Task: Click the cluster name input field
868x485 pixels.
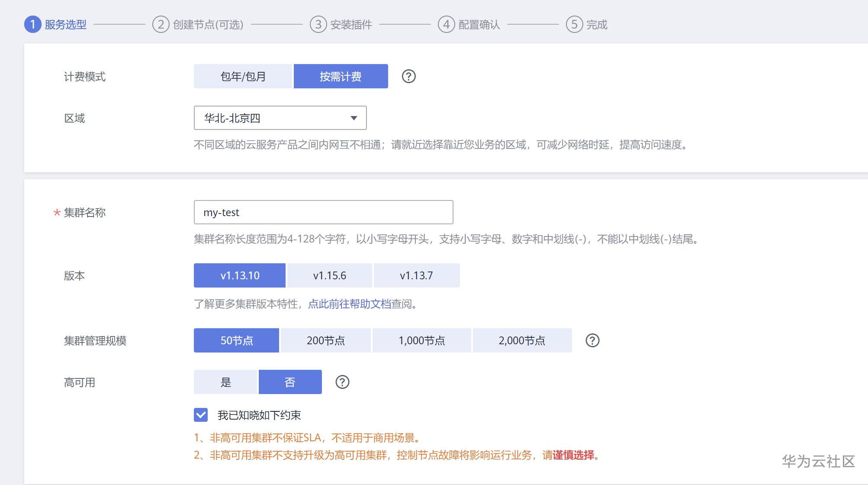Action: tap(323, 212)
